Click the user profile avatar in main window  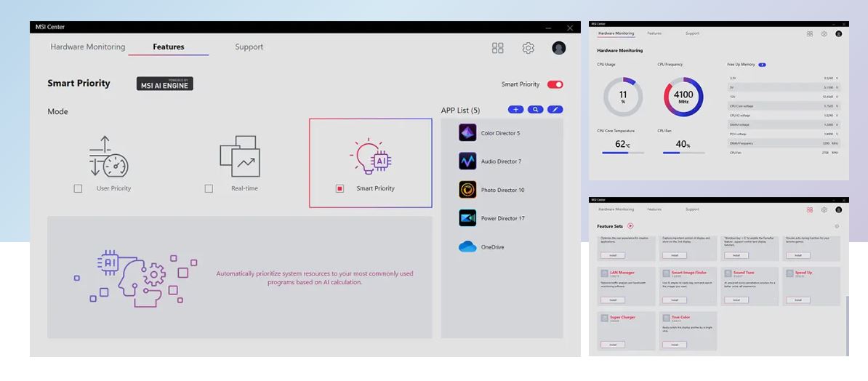558,48
